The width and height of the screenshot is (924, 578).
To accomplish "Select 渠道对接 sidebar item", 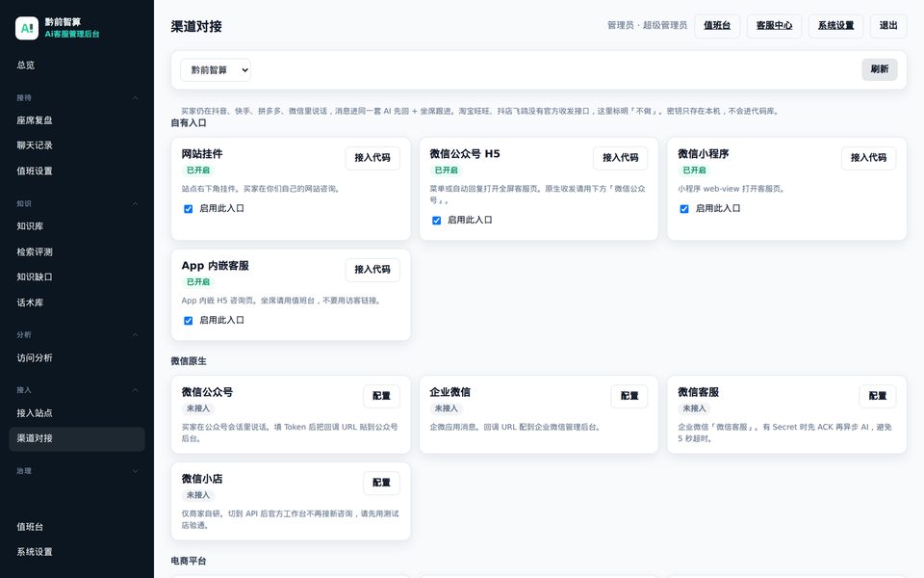I will pyautogui.click(x=77, y=439).
